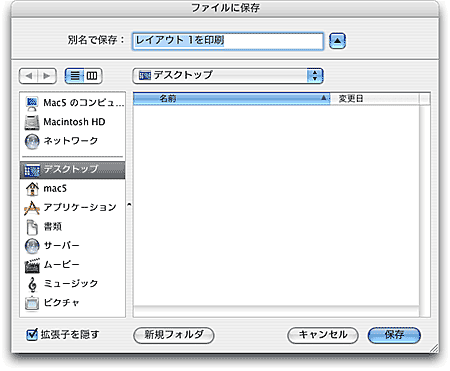Click the ムービー label text
The height and width of the screenshot is (371, 450).
tap(62, 265)
